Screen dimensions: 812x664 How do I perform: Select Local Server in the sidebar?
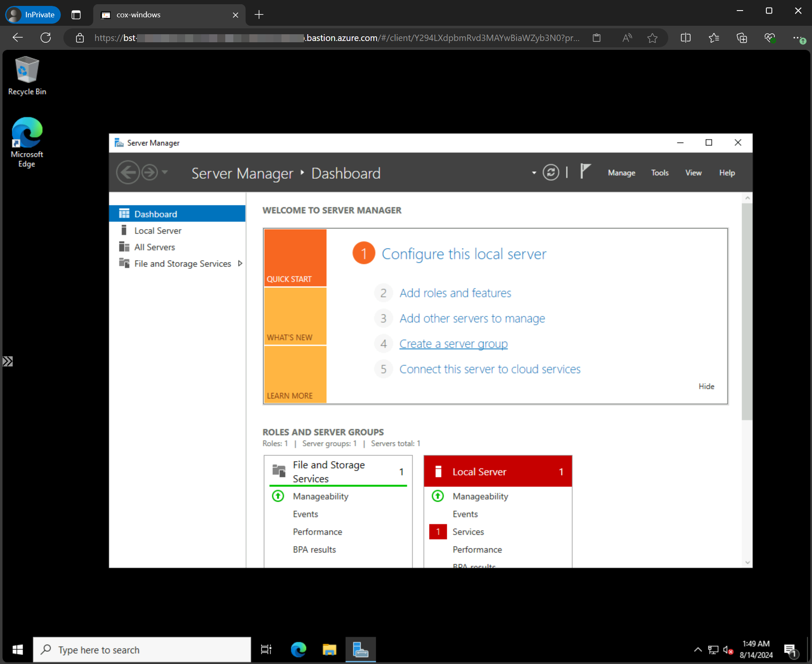click(158, 230)
